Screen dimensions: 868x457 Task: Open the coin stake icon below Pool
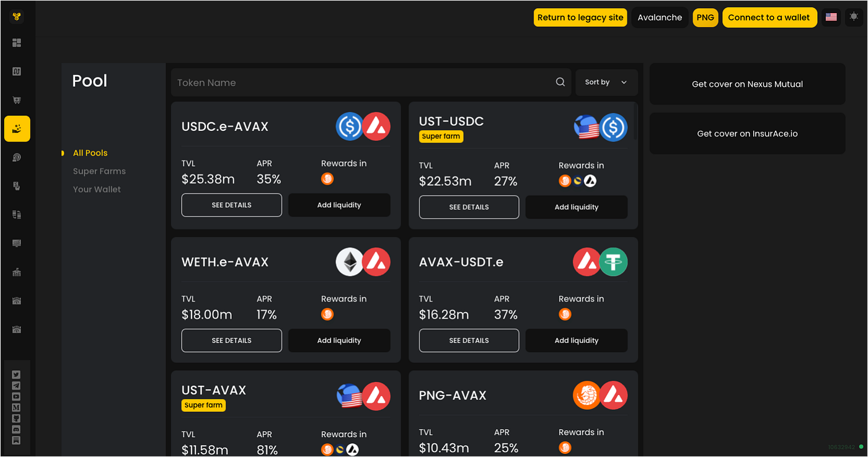pos(17,158)
